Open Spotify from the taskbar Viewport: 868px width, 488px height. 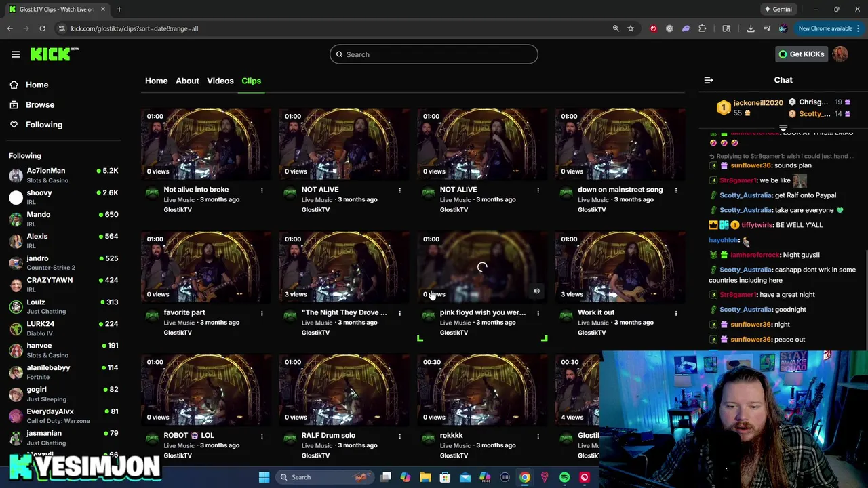click(564, 477)
